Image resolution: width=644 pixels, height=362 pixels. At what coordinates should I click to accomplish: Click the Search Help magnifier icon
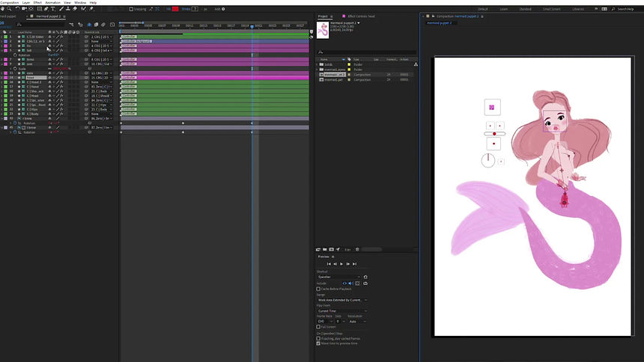coord(613,9)
